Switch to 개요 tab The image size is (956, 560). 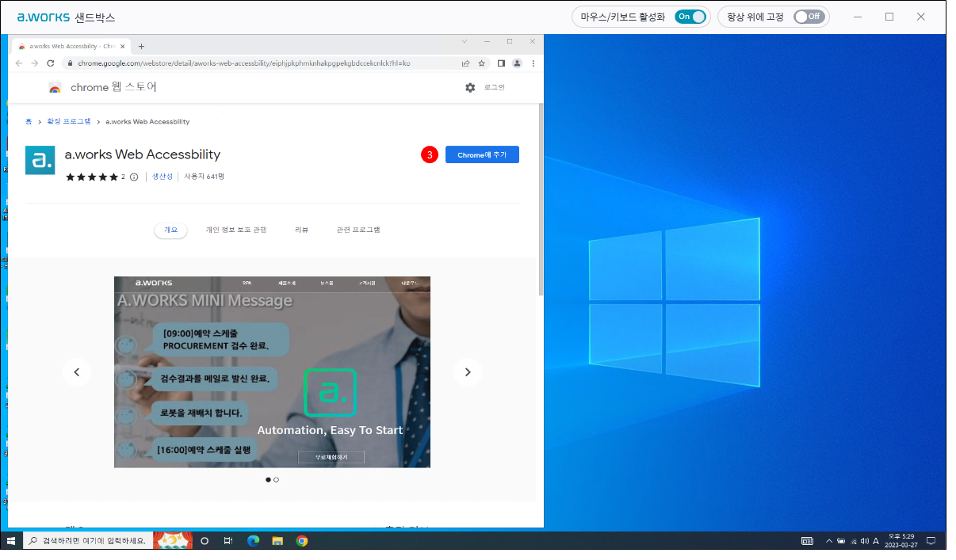click(x=170, y=230)
